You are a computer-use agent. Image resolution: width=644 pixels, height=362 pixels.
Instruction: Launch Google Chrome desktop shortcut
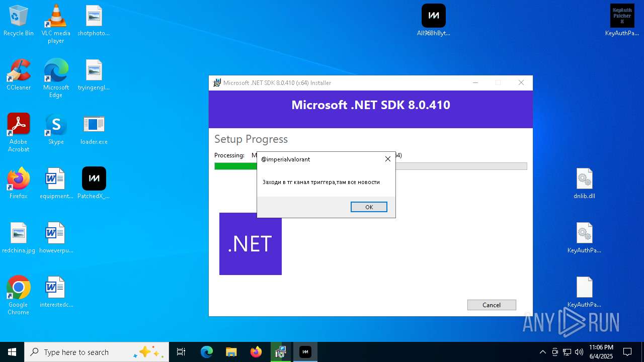[19, 296]
